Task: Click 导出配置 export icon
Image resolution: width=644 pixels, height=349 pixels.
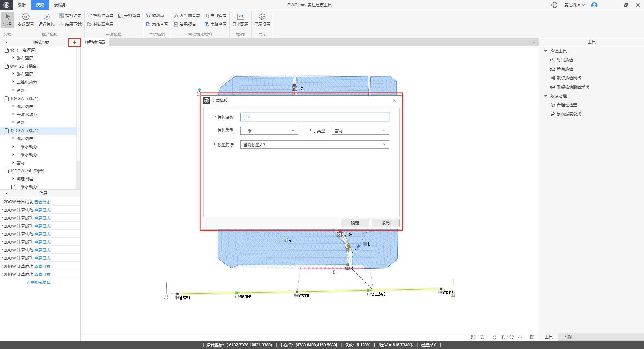Action: pyautogui.click(x=240, y=17)
